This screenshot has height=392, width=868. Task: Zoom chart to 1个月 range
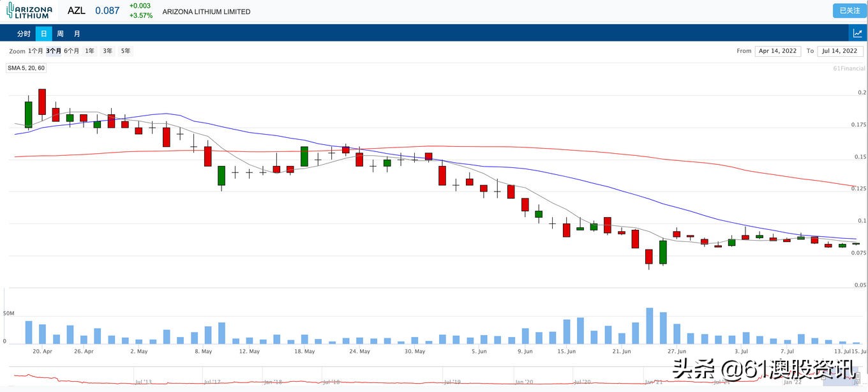tap(36, 51)
